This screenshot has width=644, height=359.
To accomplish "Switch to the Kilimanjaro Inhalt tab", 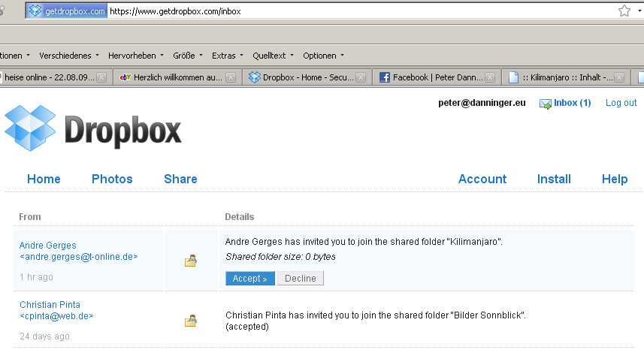I will (566, 77).
